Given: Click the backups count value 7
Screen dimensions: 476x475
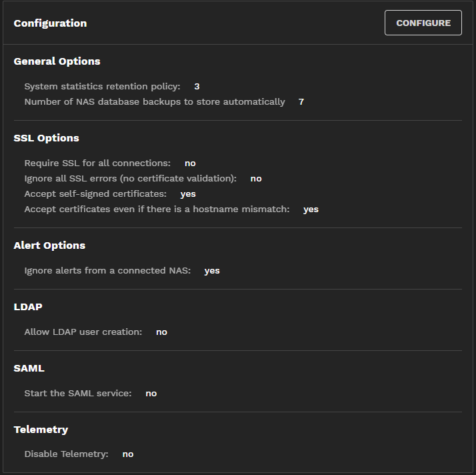Looking at the screenshot, I should point(301,102).
